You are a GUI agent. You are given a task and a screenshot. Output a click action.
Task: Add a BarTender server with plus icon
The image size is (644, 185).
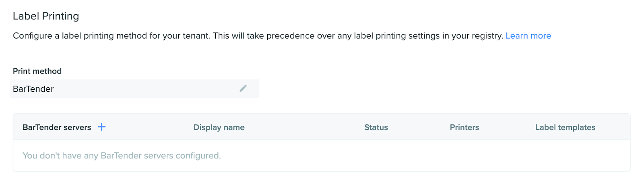click(x=102, y=127)
